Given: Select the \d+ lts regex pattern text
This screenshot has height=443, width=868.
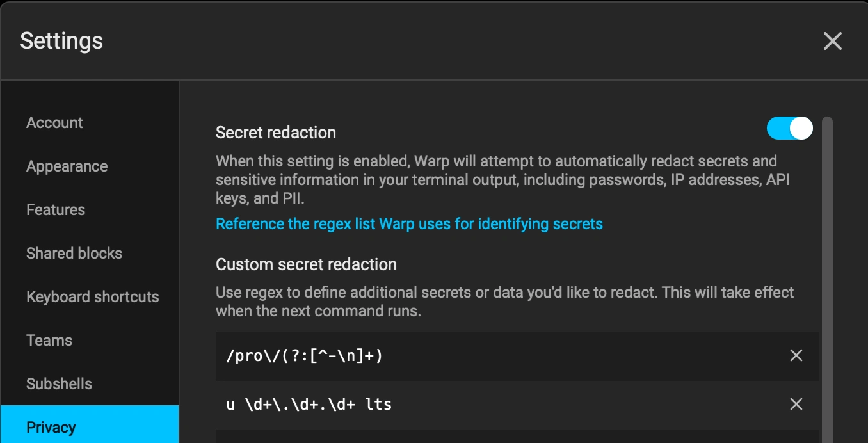Looking at the screenshot, I should point(309,405).
